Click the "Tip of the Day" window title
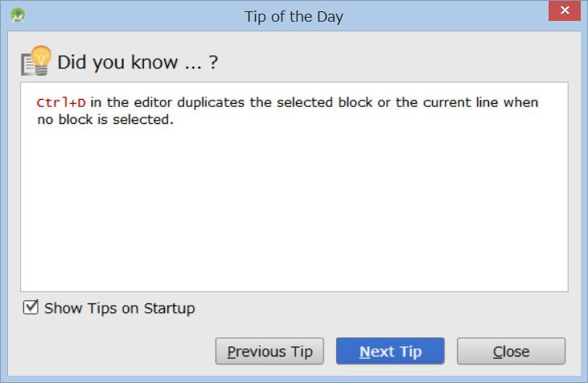This screenshot has width=588, height=383. (294, 16)
